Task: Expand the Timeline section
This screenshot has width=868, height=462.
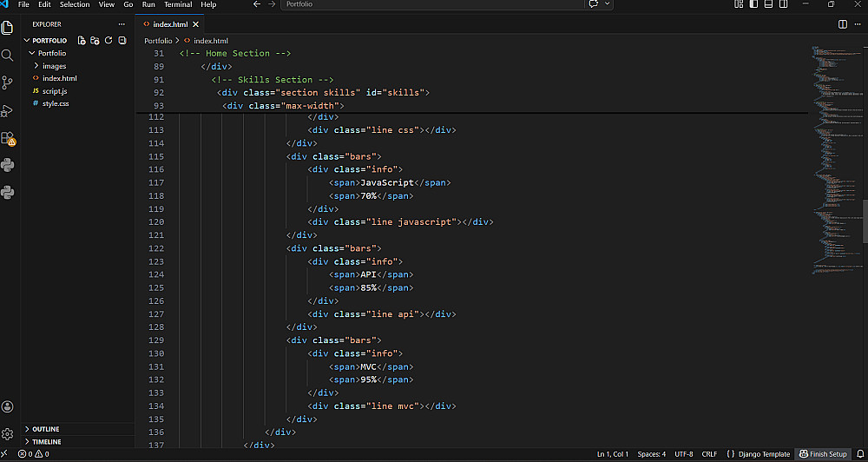Action: click(47, 441)
